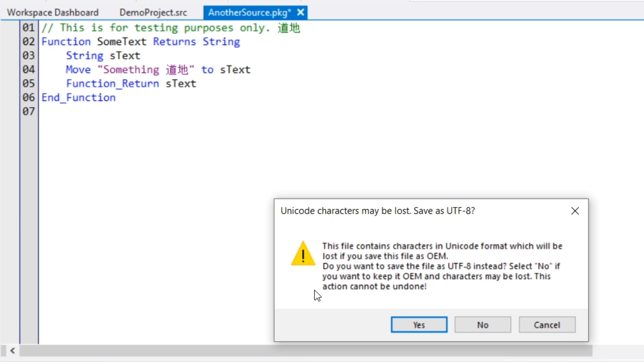Switch to the Workspace Dashboard tab
644x362 pixels.
click(53, 12)
